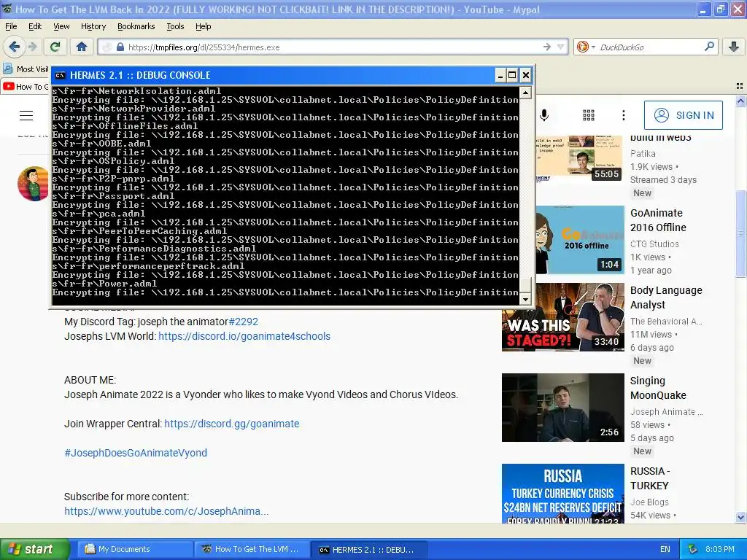Click the GoAnimate 2016 Offline title
This screenshot has width=747, height=560.
coord(659,220)
